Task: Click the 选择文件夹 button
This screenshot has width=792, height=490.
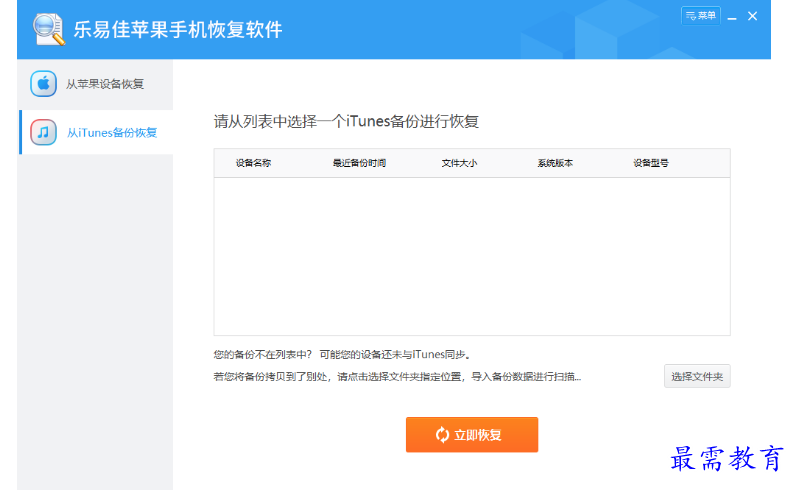Action: 697,376
